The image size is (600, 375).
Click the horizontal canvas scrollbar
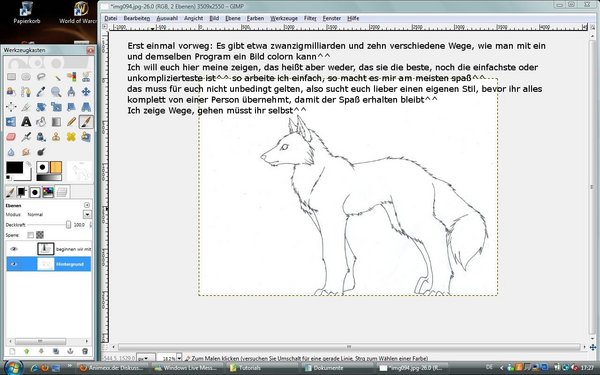349,347
